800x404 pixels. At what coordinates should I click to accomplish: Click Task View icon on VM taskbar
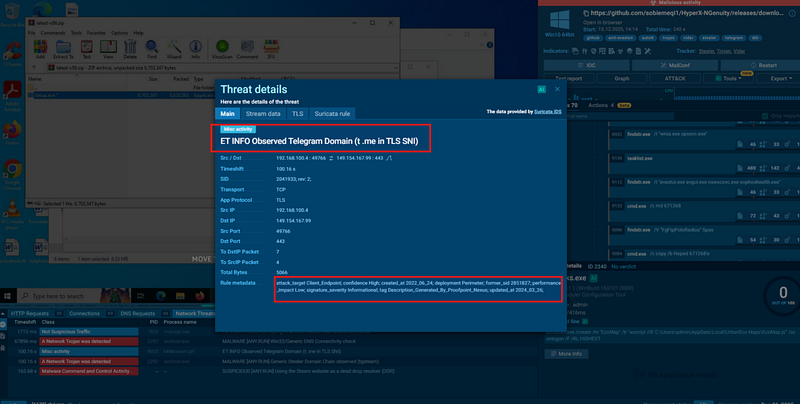140,296
